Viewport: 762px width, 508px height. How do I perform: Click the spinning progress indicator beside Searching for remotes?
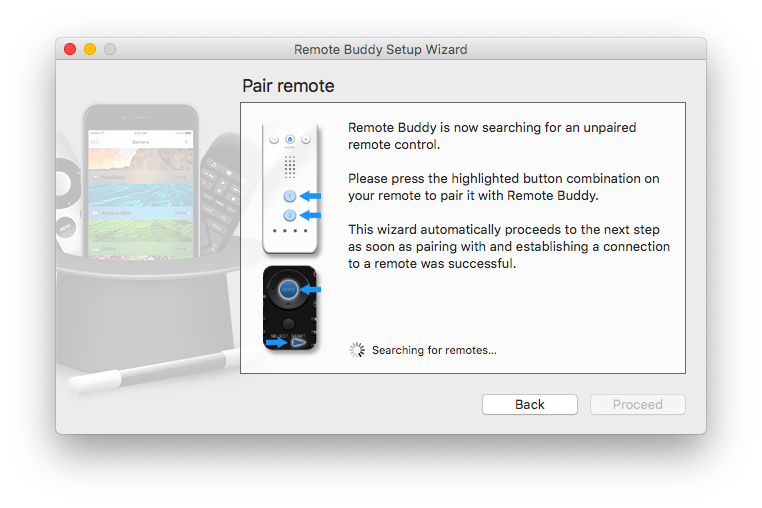tap(357, 350)
